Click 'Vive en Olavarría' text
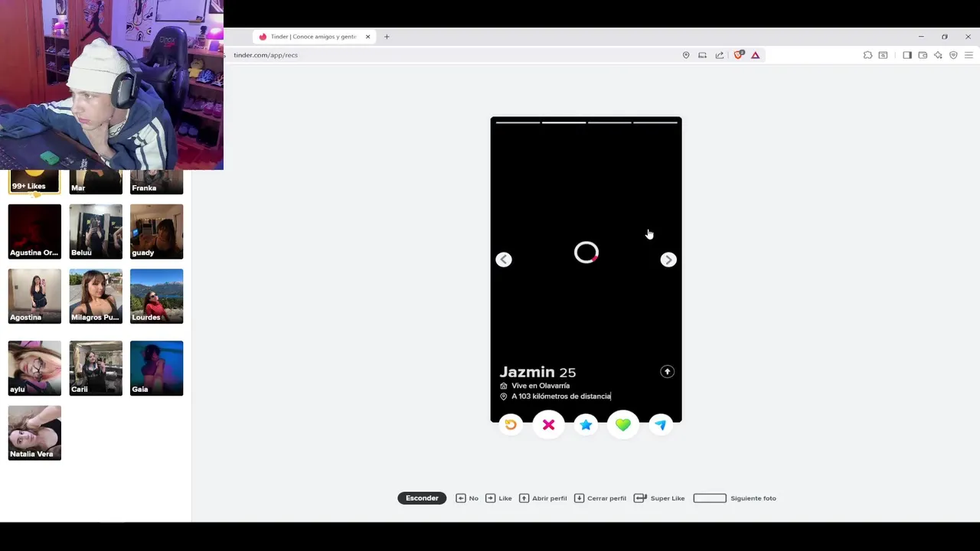Image resolution: width=980 pixels, height=551 pixels. [541, 386]
